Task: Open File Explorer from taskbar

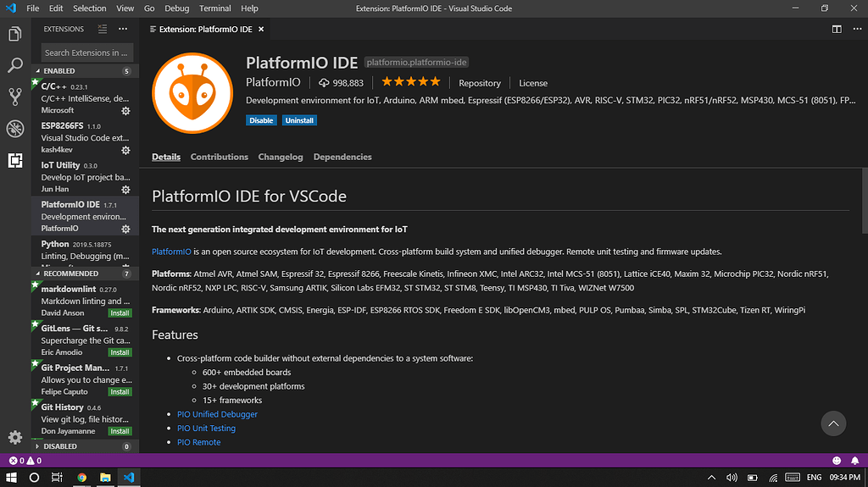Action: 105,477
